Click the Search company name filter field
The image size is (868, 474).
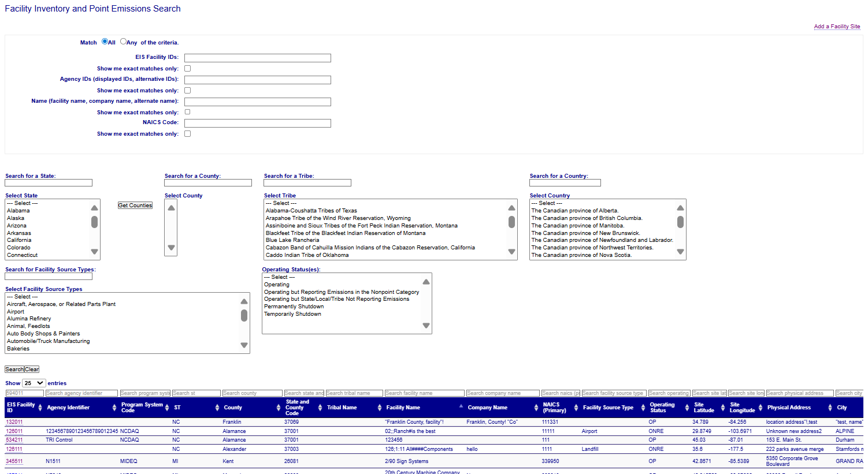pyautogui.click(x=503, y=393)
